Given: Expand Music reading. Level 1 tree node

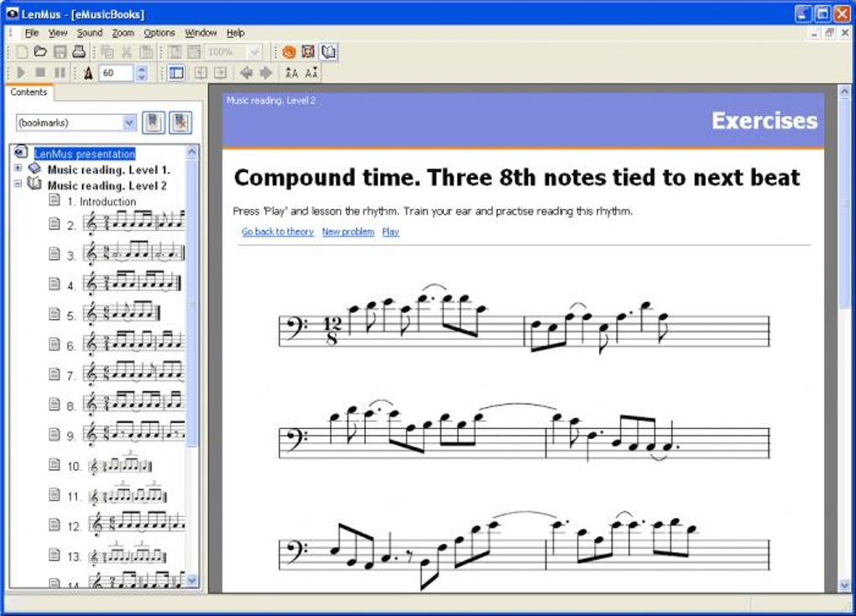Looking at the screenshot, I should [18, 168].
